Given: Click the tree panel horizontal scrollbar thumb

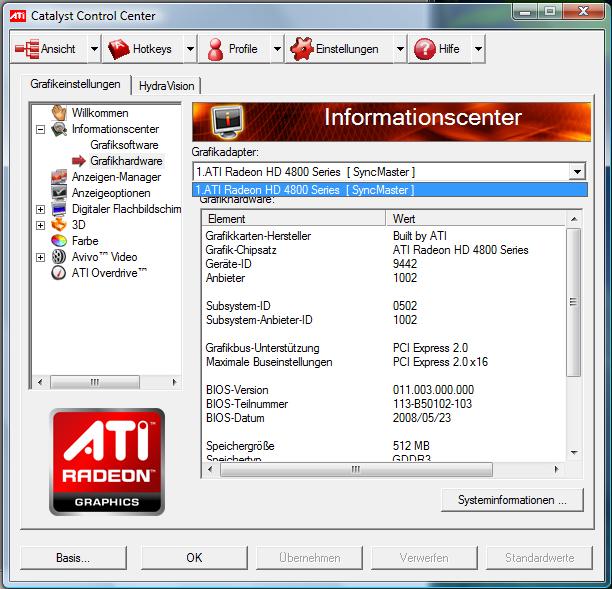Looking at the screenshot, I should (95, 382).
